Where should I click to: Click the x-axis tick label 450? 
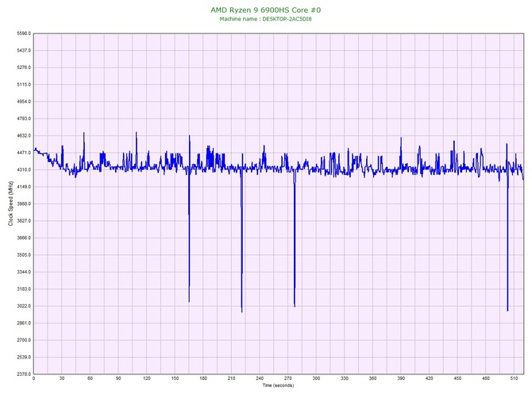coord(457,378)
